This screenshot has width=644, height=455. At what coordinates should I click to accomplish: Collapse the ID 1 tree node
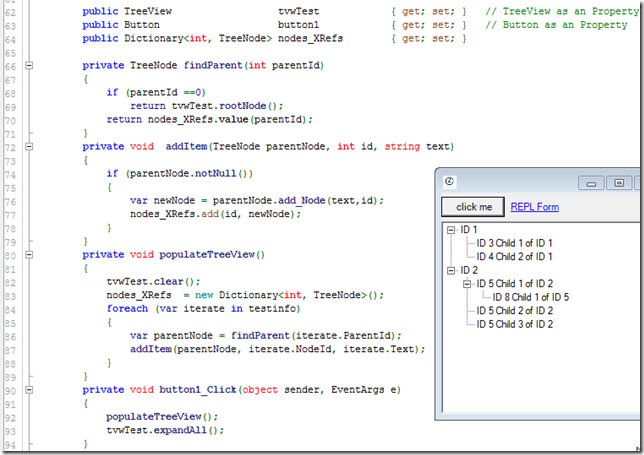coord(451,230)
